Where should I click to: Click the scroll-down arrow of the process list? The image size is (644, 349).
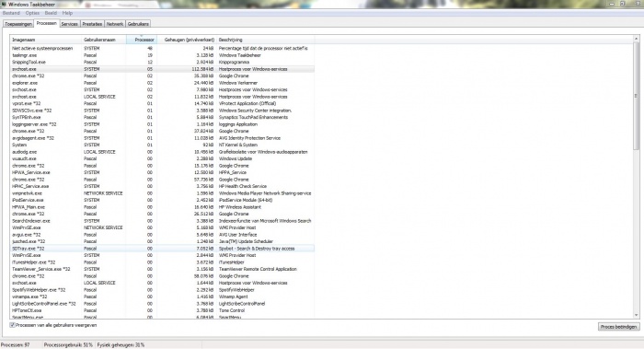click(637, 315)
